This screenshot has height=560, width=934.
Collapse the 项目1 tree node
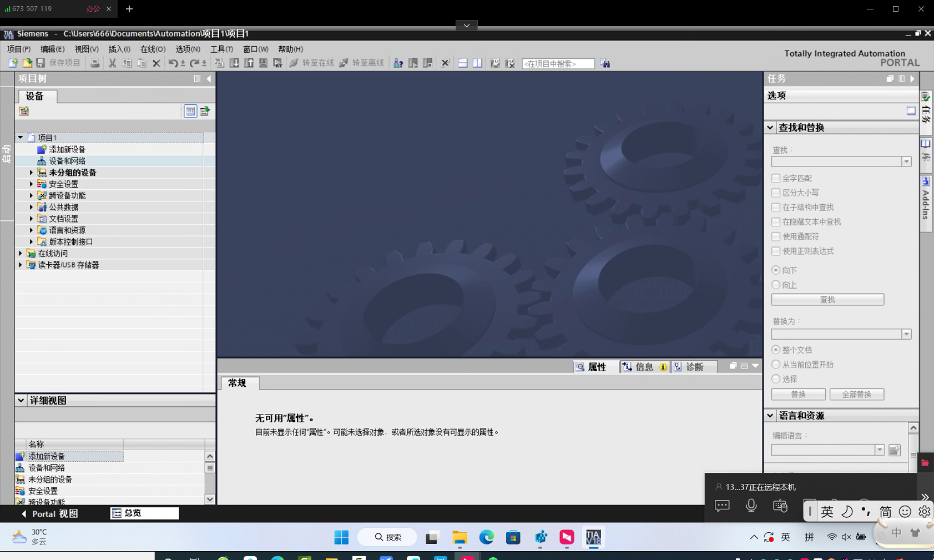[20, 138]
